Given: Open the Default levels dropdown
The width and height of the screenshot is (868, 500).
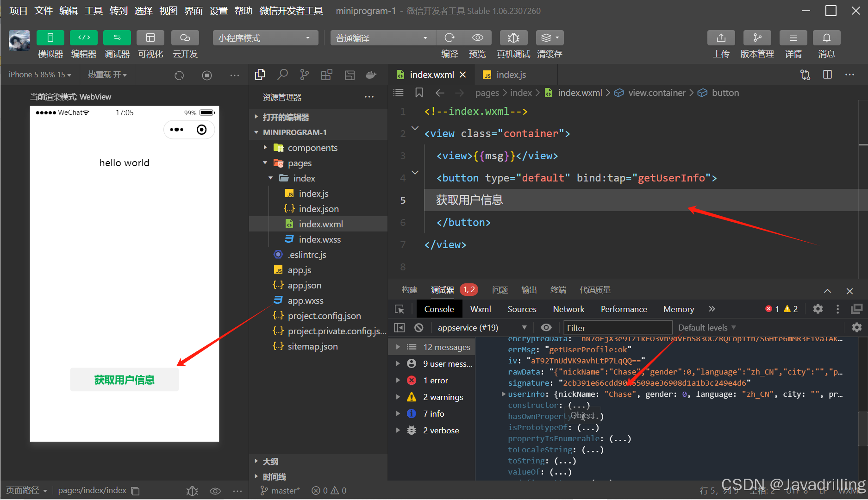Looking at the screenshot, I should tap(707, 328).
